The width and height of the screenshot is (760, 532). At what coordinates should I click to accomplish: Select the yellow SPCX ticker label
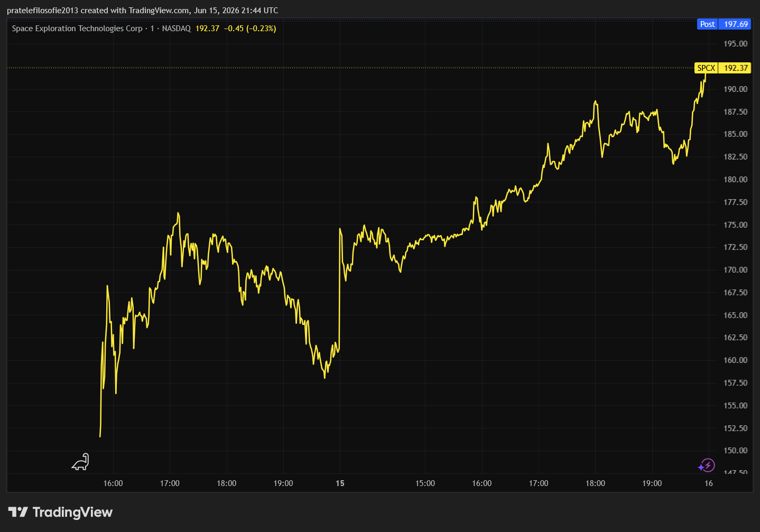tap(706, 68)
